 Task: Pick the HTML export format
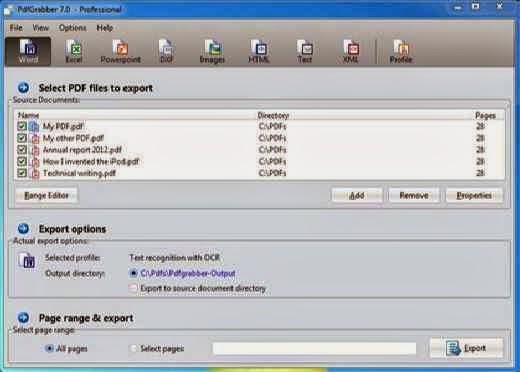(x=259, y=51)
